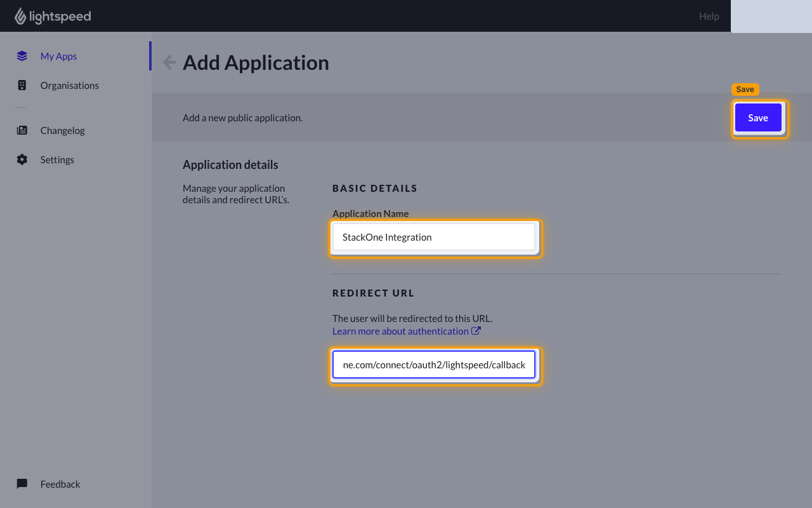
Task: Click the BASIC DETAILS section label
Action: [x=375, y=189]
